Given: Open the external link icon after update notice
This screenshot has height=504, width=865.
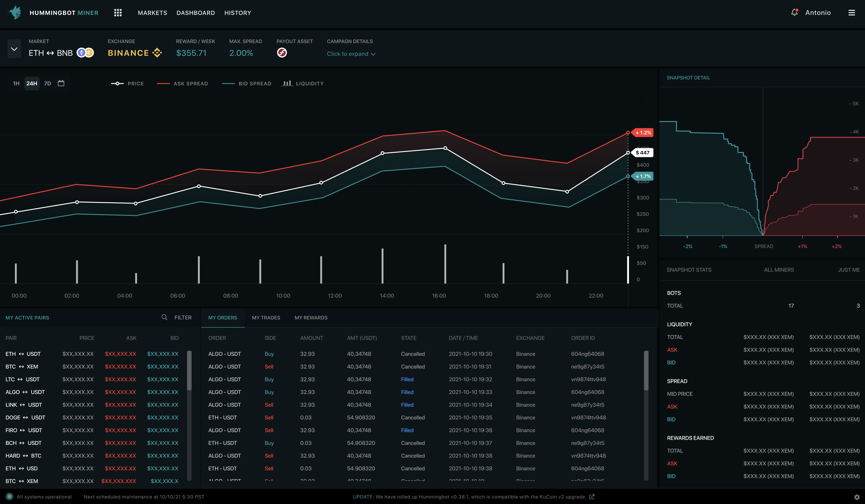Looking at the screenshot, I should pos(592,497).
